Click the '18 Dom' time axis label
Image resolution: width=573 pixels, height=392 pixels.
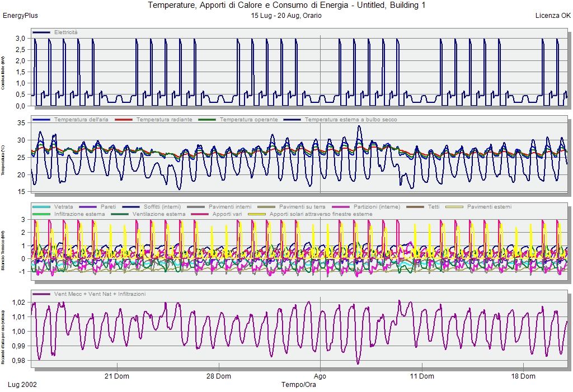523,376
